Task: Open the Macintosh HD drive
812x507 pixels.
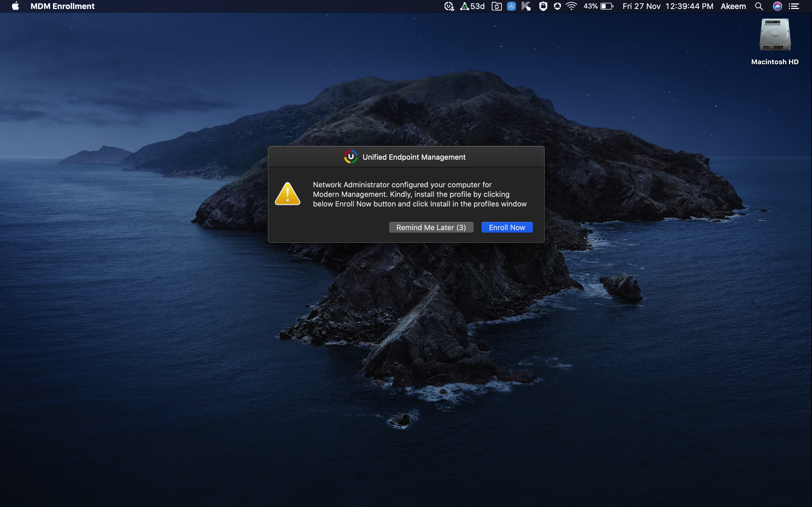Action: point(775,35)
